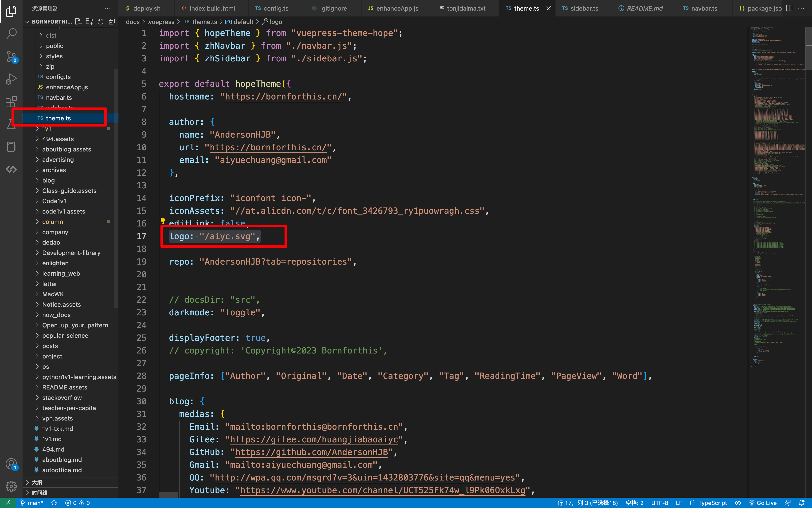Switch to index.build.html tab

[212, 8]
